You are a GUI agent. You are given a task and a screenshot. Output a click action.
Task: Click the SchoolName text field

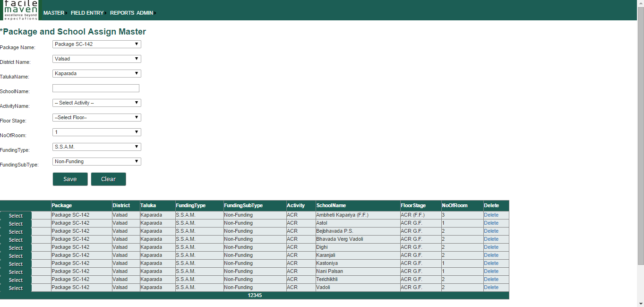95,88
